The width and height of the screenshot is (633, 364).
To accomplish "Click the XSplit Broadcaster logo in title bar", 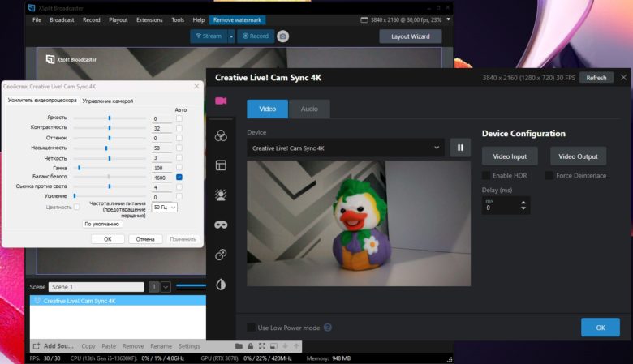I will [31, 7].
